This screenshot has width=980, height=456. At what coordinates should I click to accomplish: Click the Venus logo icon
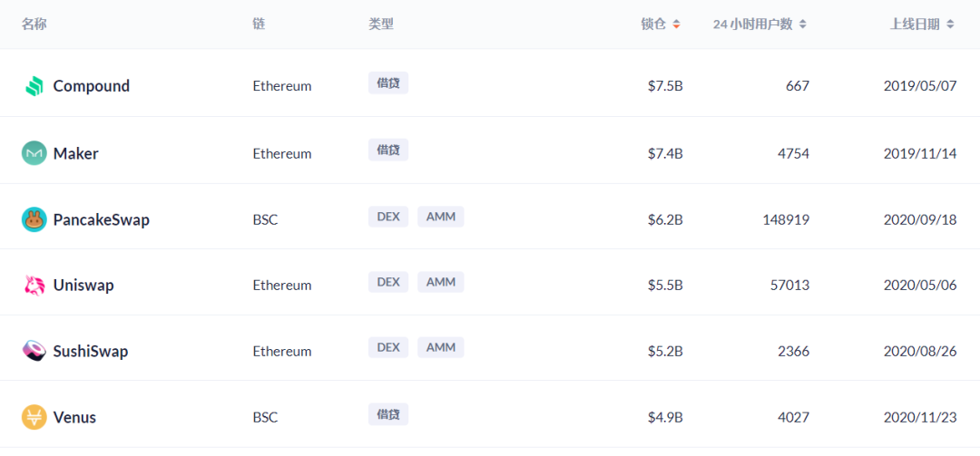(x=34, y=417)
